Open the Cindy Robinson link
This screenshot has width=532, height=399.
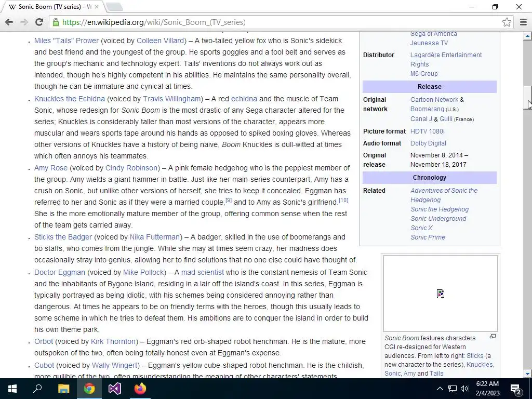pyautogui.click(x=131, y=168)
